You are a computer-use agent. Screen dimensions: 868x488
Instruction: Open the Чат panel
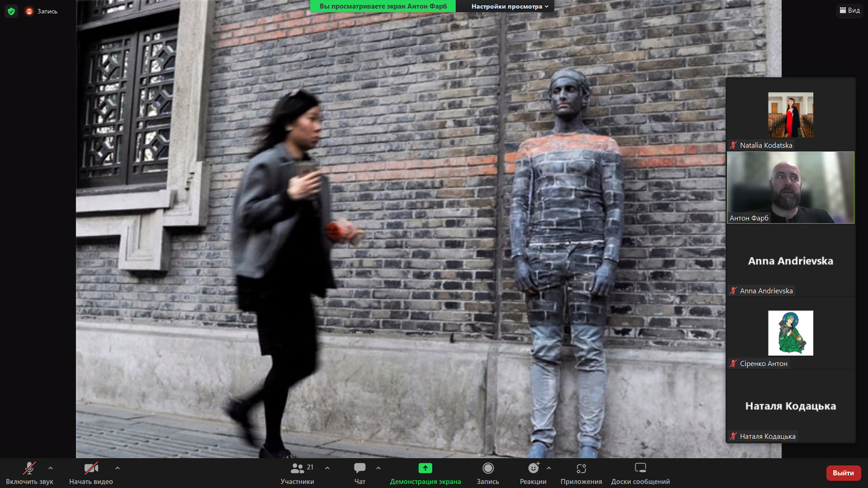360,473
